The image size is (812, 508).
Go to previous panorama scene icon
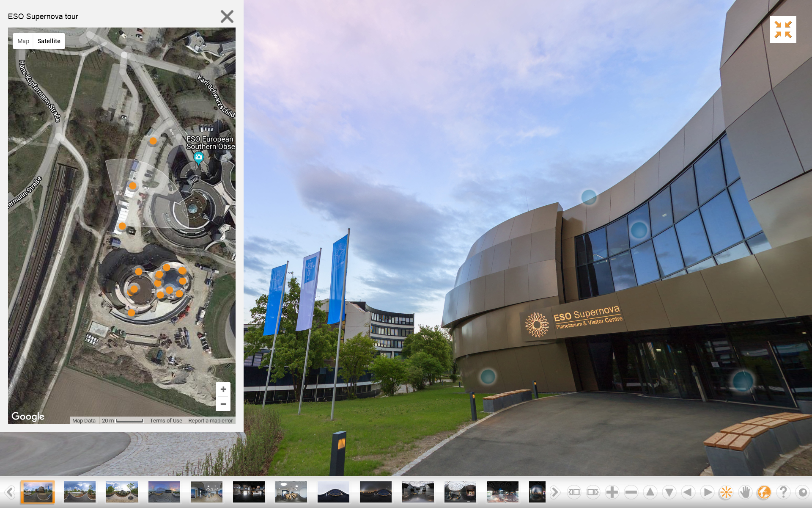[x=574, y=492]
